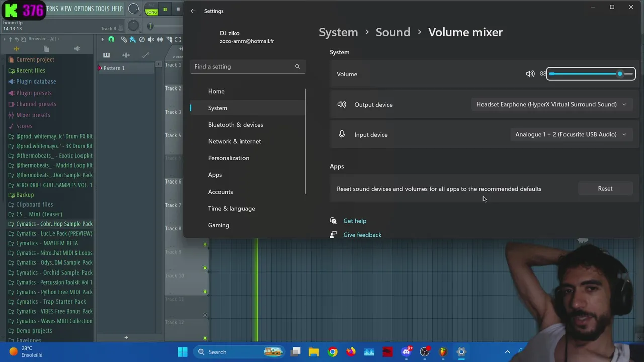644x362 pixels.
Task: Stop playback in FL Studio
Action: pyautogui.click(x=178, y=9)
